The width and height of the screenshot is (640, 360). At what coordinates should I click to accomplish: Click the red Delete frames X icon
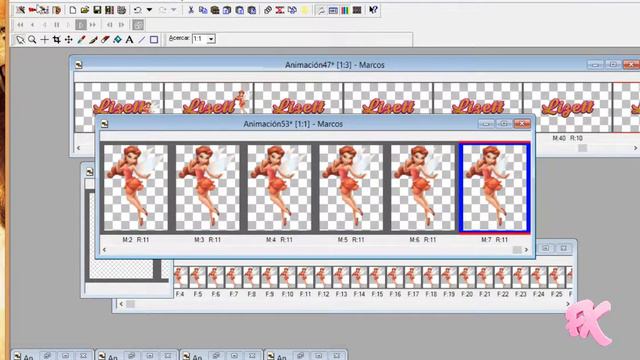coord(280,10)
